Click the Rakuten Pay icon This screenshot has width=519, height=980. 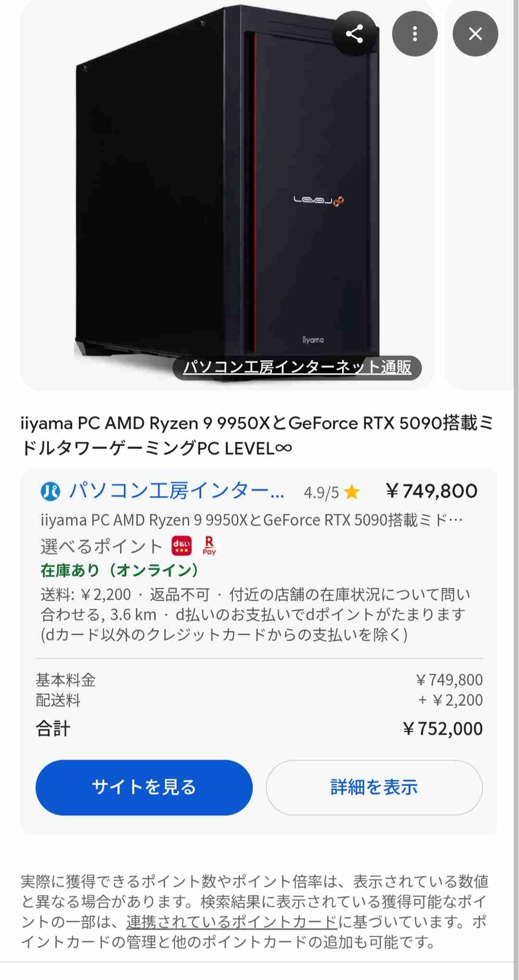click(209, 546)
